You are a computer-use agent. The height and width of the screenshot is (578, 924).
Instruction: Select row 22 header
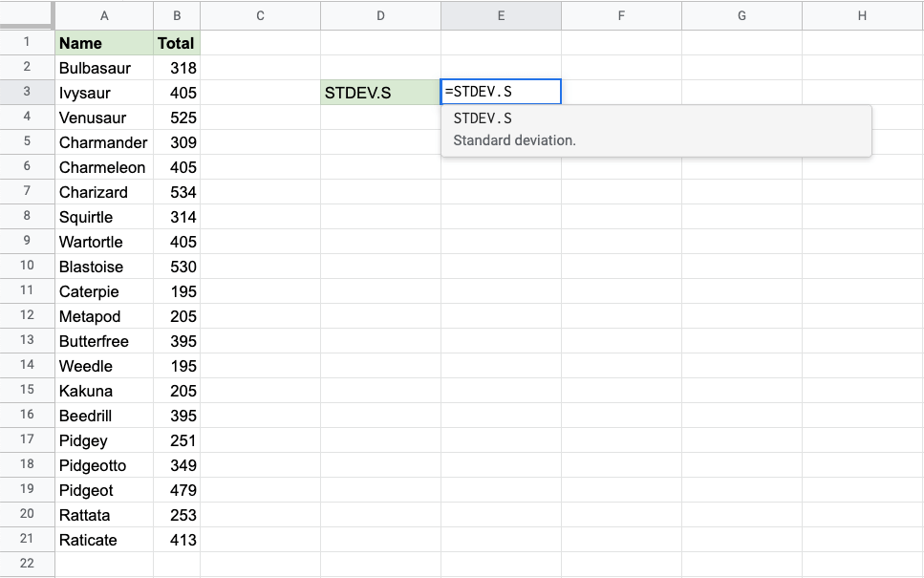click(27, 564)
